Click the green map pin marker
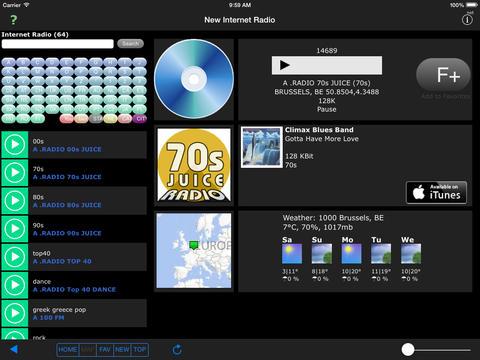The width and height of the screenshot is (480, 360). (194, 245)
